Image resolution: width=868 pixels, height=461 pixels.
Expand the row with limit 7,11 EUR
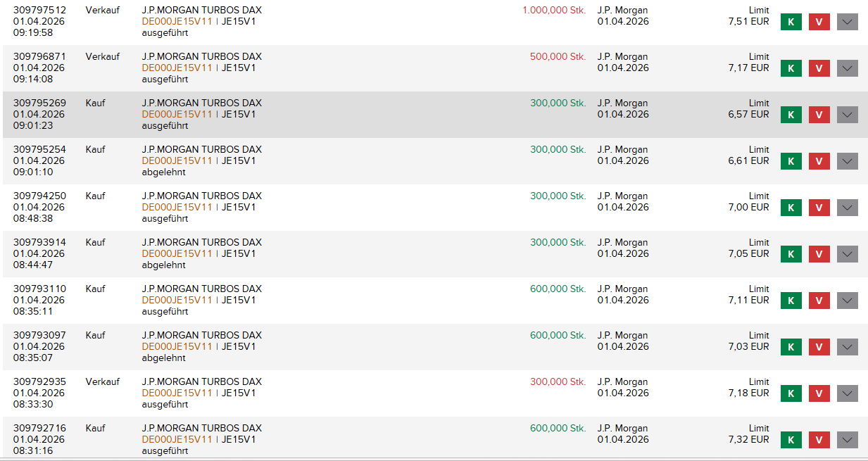[x=847, y=301]
